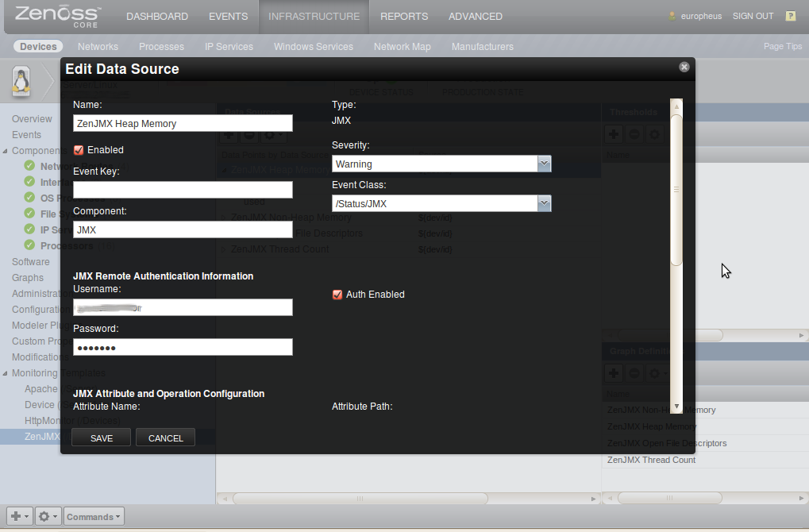This screenshot has height=532, width=809.
Task: Open Events in the left sidebar
Action: coord(26,135)
